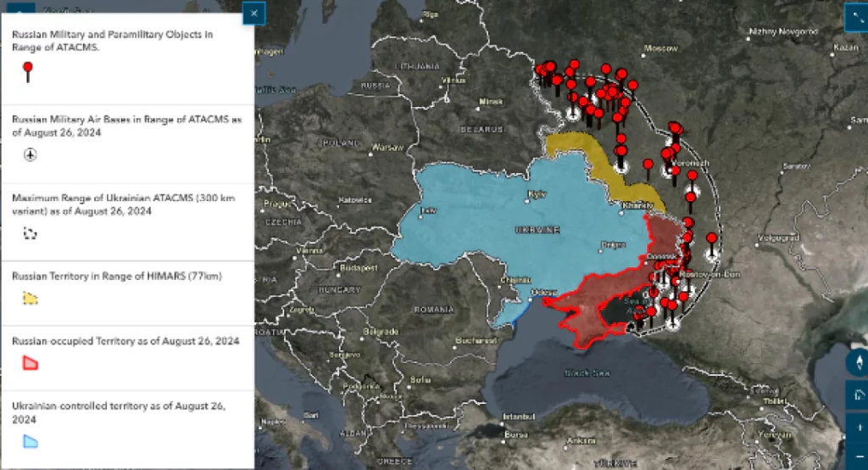The width and height of the screenshot is (868, 470).
Task: Click the yellow HIMARS range legend swatch
Action: (30, 298)
